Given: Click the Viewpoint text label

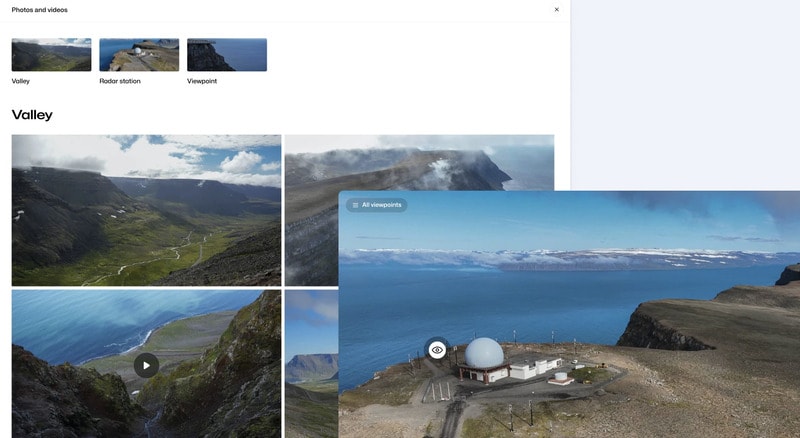Looking at the screenshot, I should (202, 81).
